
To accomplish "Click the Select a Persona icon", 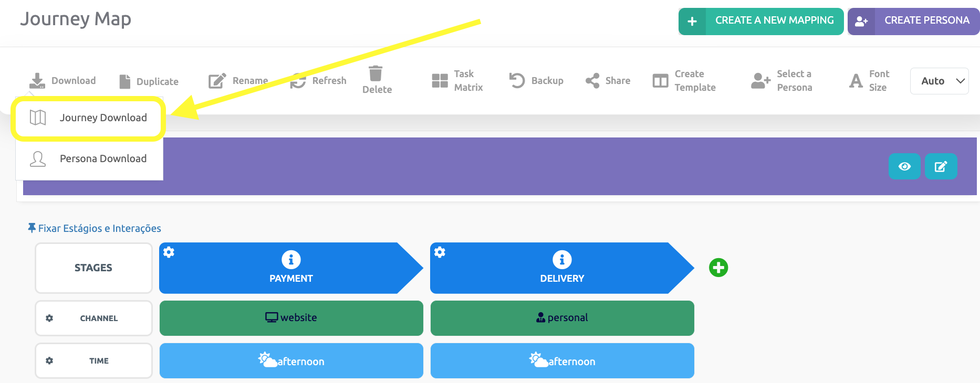I will point(760,81).
